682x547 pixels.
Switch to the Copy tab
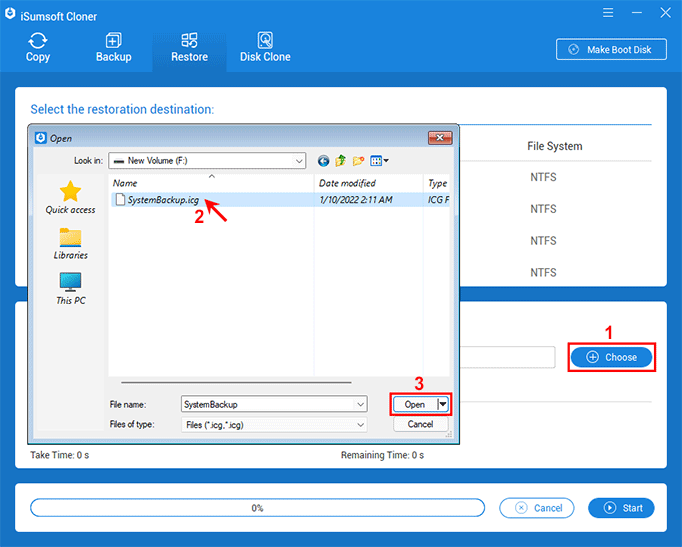[38, 48]
